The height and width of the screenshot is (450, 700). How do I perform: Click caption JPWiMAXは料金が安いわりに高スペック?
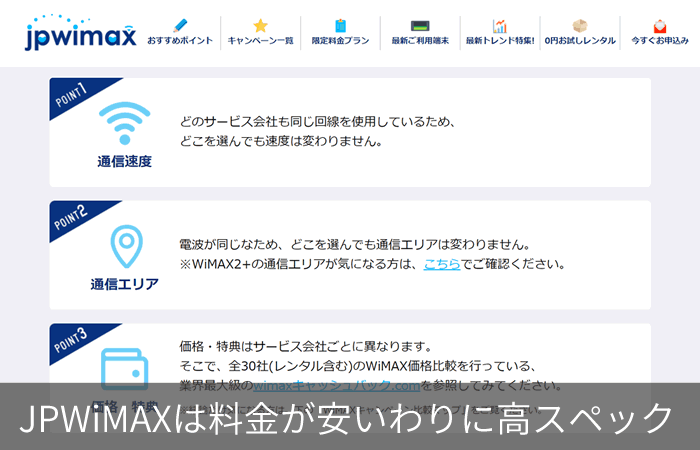[346, 418]
